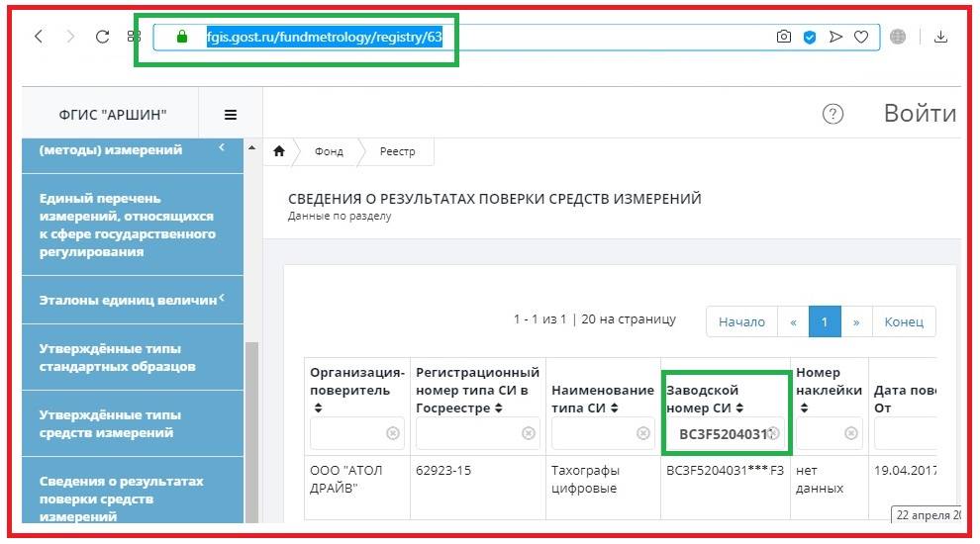This screenshot has height=544, width=980.
Task: Open browser downloads icon
Action: [x=940, y=37]
